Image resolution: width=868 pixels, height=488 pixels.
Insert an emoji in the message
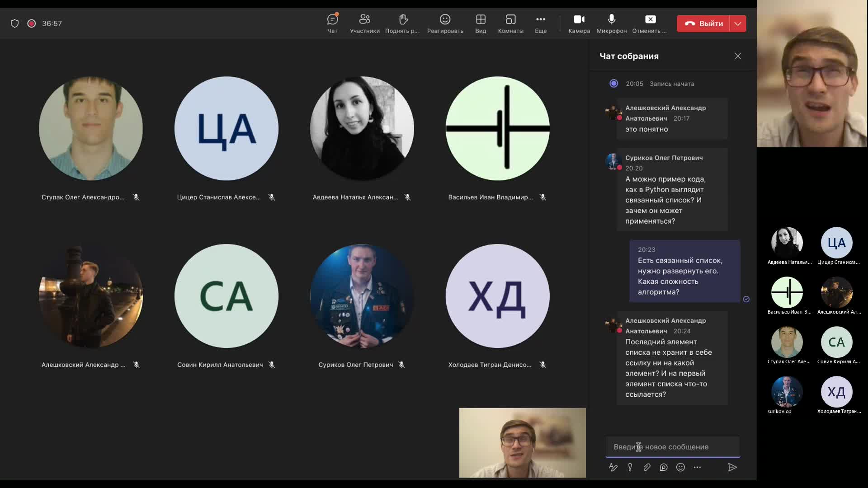680,467
